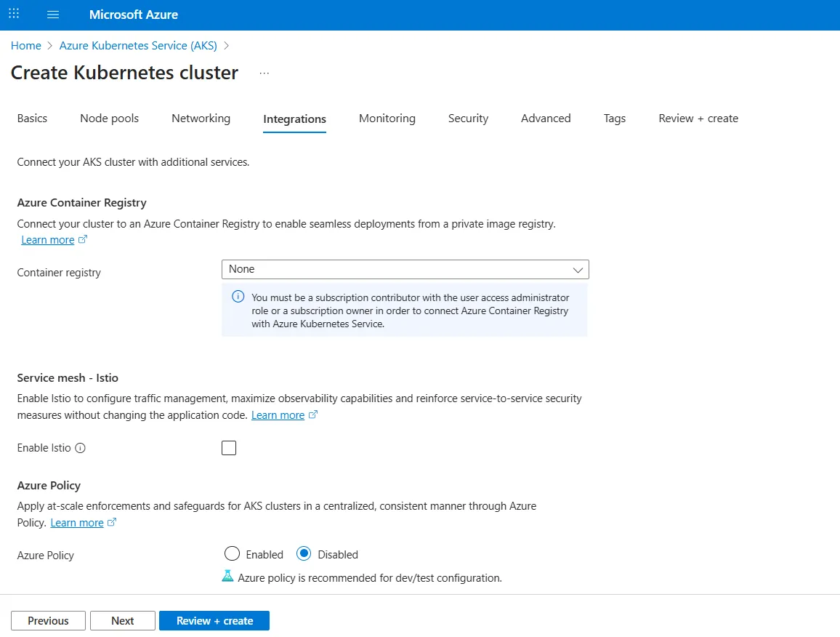Screen dimensions: 840x637
Task: Click the Previous button
Action: click(48, 620)
